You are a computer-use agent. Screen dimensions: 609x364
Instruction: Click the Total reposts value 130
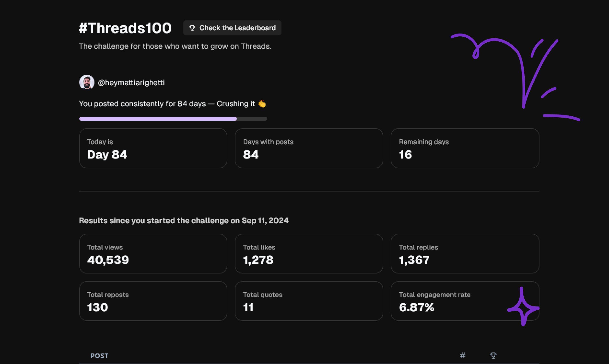tap(98, 307)
